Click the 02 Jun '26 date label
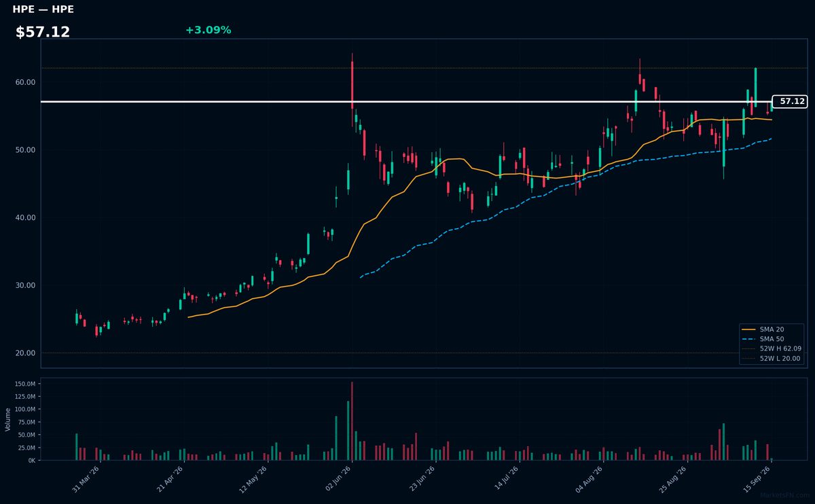The height and width of the screenshot is (504, 815). [337, 479]
